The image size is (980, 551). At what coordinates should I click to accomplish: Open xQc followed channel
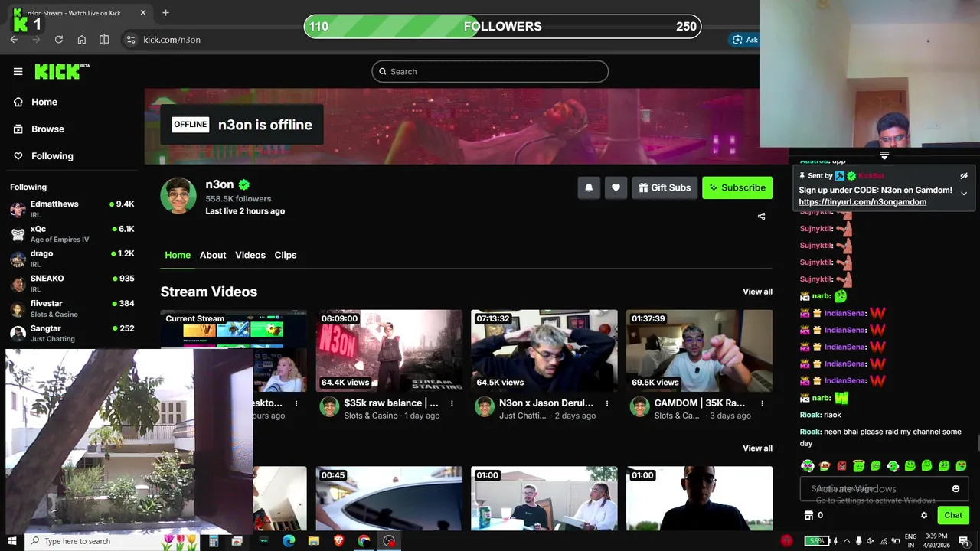tap(72, 233)
